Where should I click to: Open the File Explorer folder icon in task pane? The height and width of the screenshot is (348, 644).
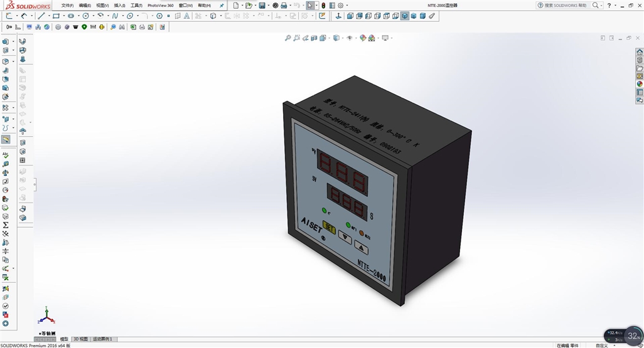[640, 68]
